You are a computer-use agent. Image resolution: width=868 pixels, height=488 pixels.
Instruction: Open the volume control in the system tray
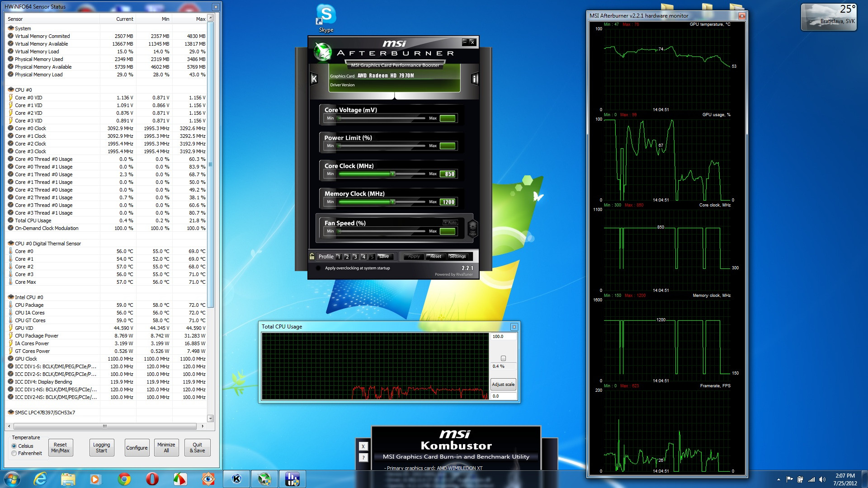click(822, 479)
